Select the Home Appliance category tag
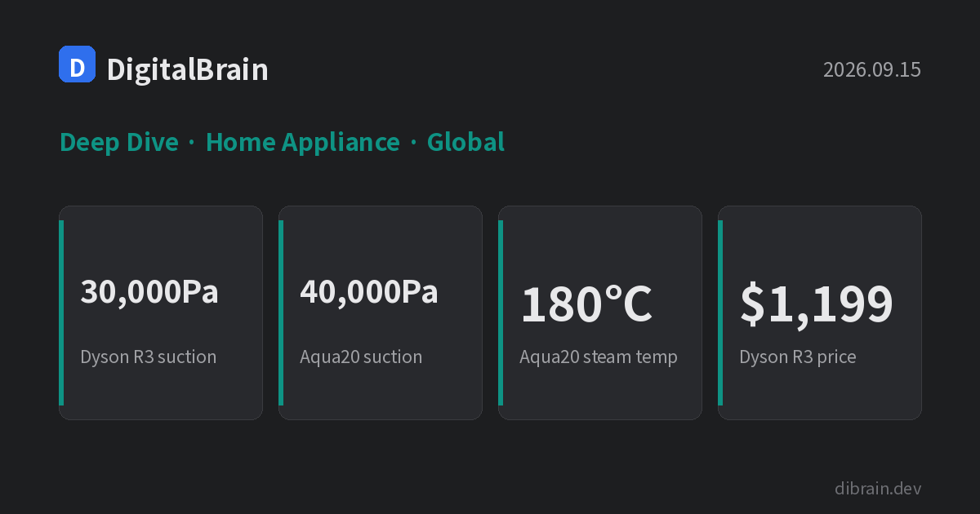This screenshot has width=980, height=514. point(303,143)
